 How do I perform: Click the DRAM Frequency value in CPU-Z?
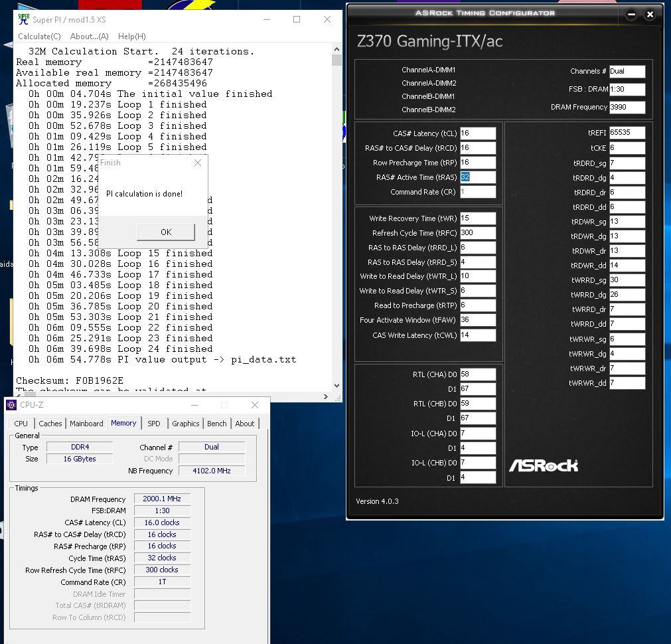click(x=162, y=499)
